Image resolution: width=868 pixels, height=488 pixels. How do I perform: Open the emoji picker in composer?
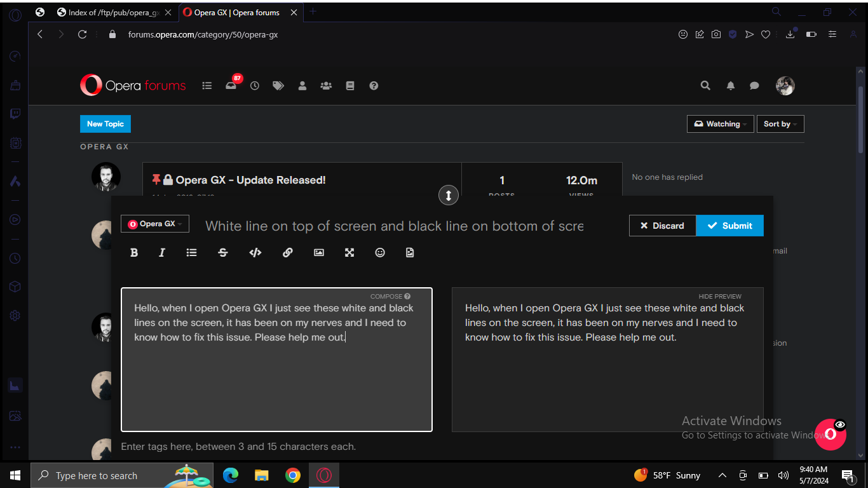[x=380, y=253]
